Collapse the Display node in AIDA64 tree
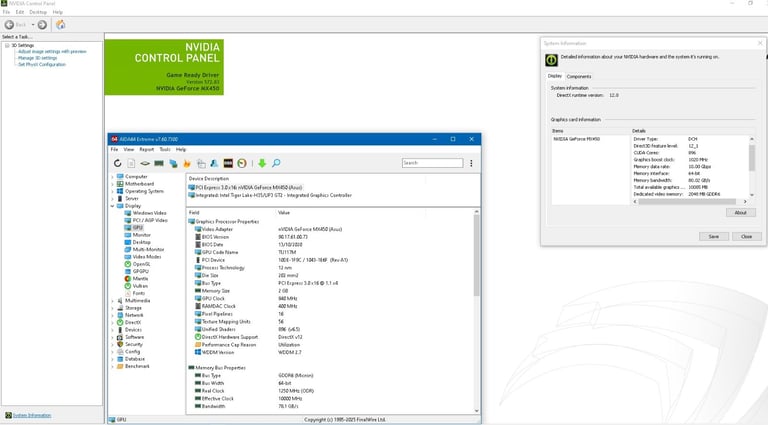Viewport: 768px width, 425px height. 113,206
